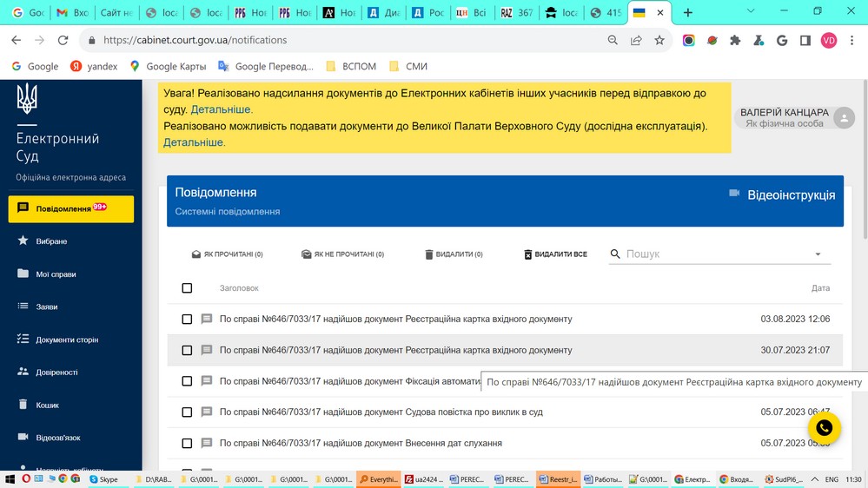Follow the first Детальніше link in banner
This screenshot has height=488, width=868.
[x=221, y=109]
